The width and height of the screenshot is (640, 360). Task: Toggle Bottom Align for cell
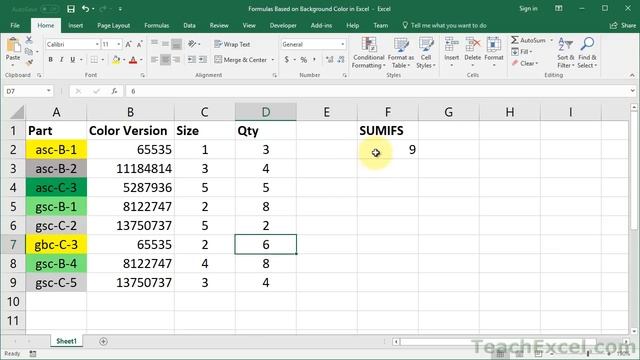176,44
